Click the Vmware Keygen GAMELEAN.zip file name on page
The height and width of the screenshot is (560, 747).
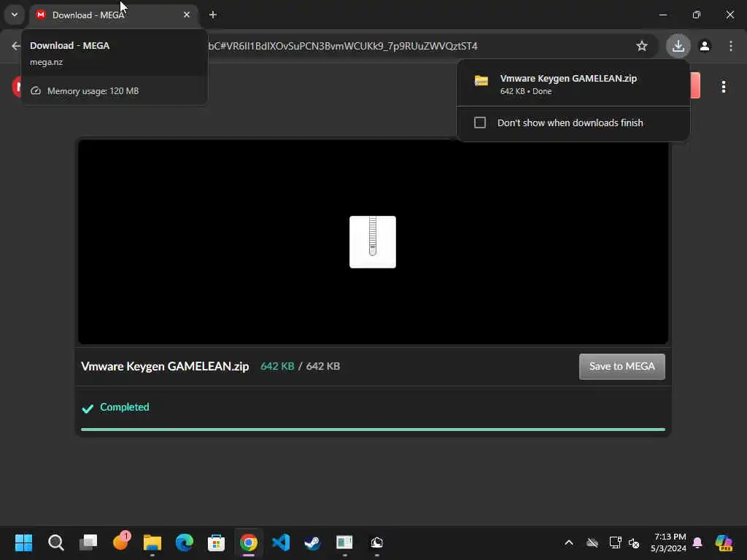165,366
